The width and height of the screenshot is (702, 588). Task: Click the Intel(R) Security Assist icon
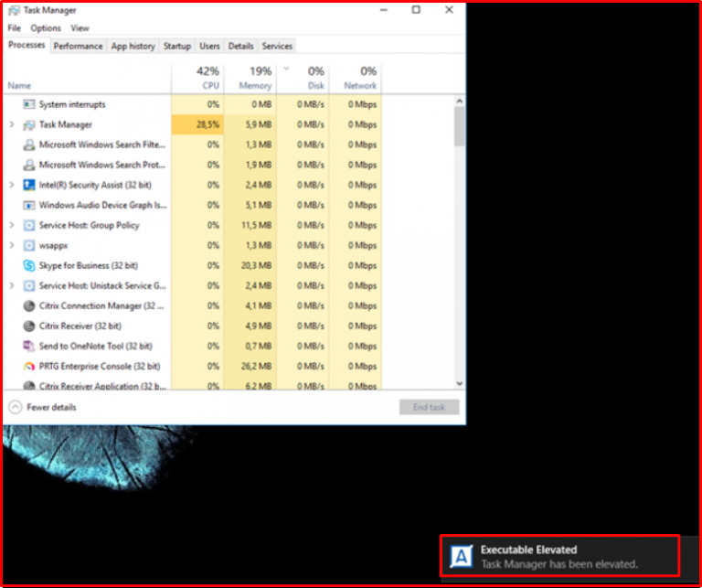(29, 185)
